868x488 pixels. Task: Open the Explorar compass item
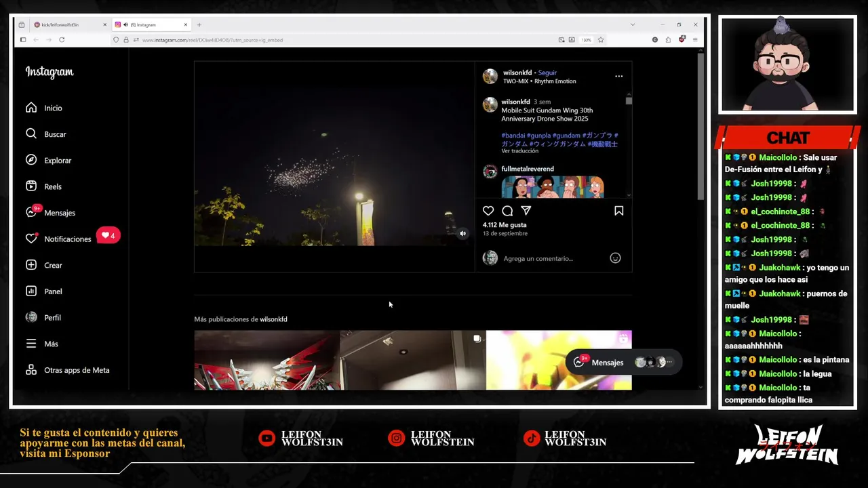[48, 161]
